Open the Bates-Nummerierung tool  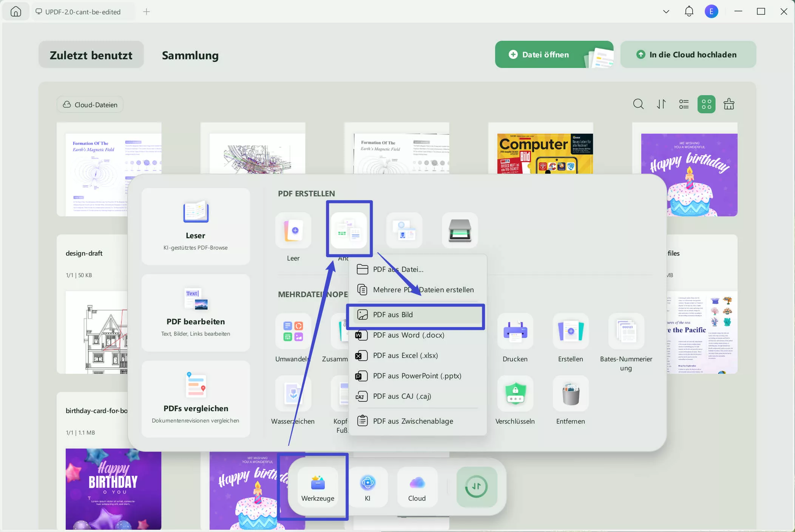coord(626,331)
